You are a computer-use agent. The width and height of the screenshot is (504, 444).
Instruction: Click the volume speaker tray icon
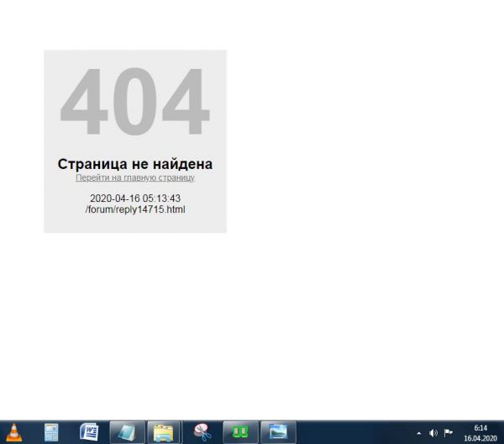[x=433, y=433]
